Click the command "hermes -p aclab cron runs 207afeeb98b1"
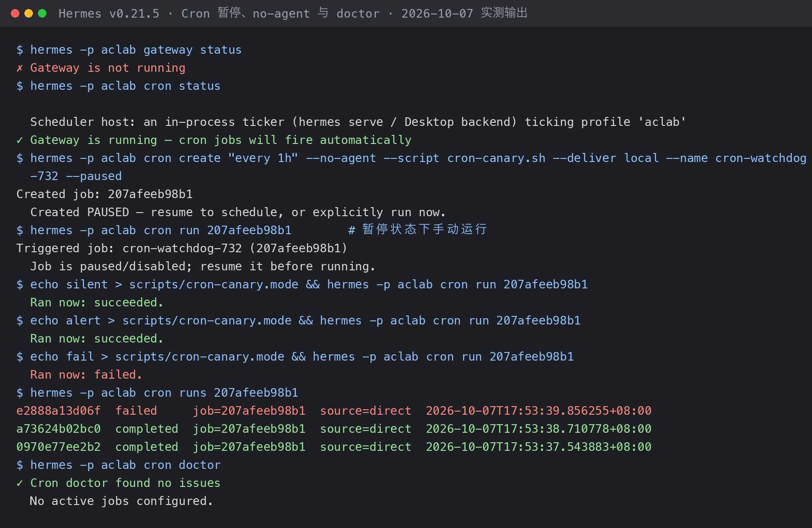 (x=164, y=393)
